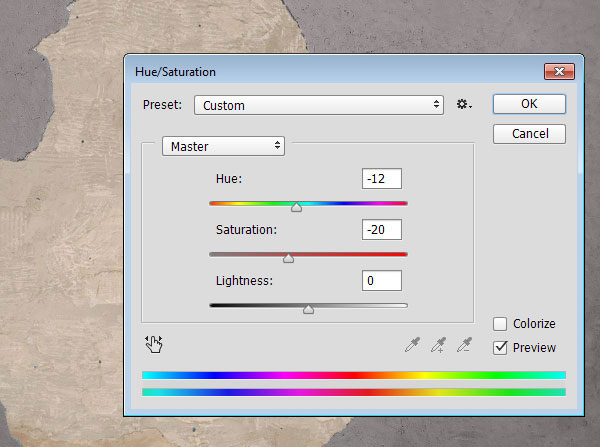
Task: Click the Hue label
Action: (229, 179)
